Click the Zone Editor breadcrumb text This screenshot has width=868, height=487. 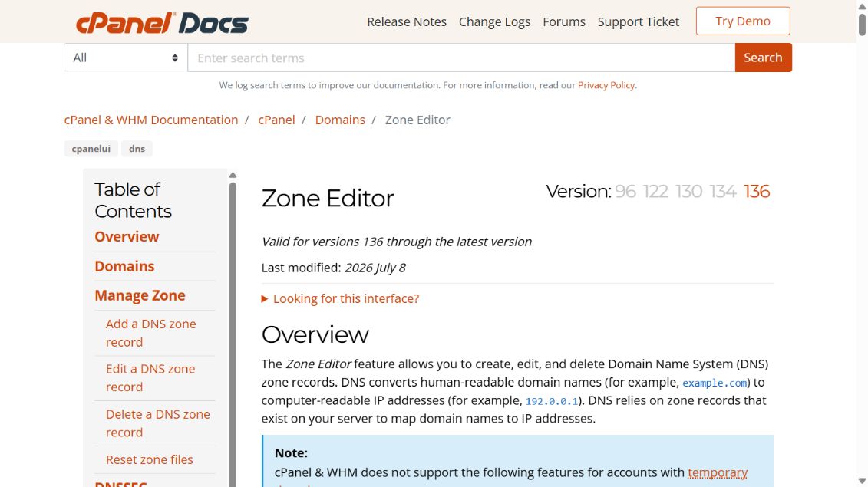click(x=417, y=120)
